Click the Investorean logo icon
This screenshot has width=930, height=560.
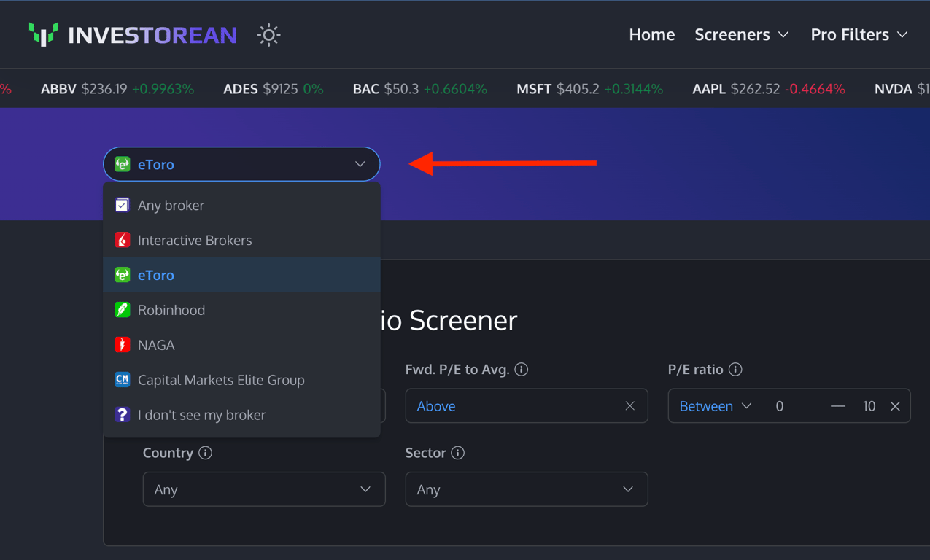44,34
